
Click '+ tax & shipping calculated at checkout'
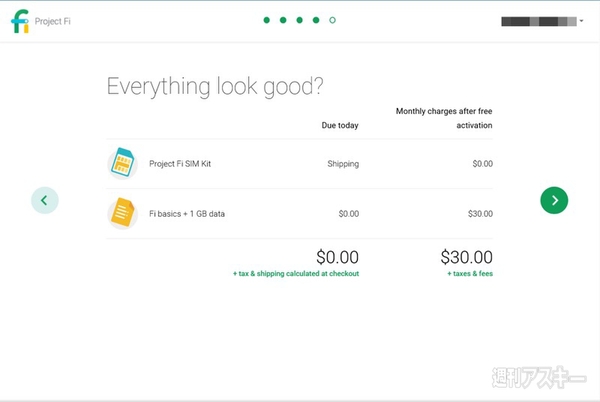pos(296,273)
